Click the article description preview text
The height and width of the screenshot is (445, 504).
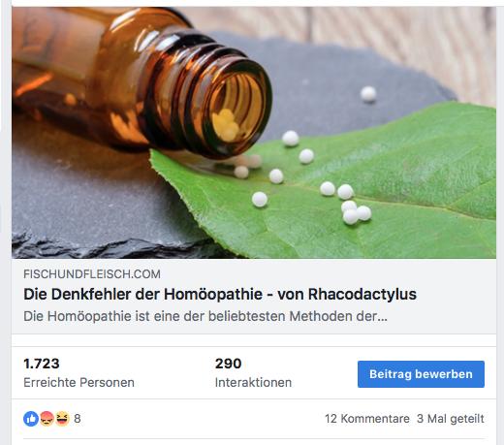click(x=205, y=316)
